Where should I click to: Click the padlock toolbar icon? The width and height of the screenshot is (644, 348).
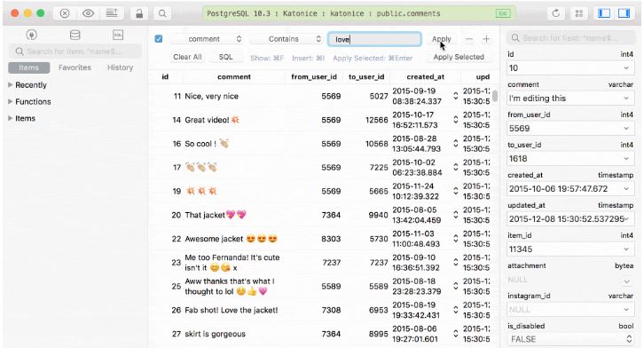[x=139, y=13]
